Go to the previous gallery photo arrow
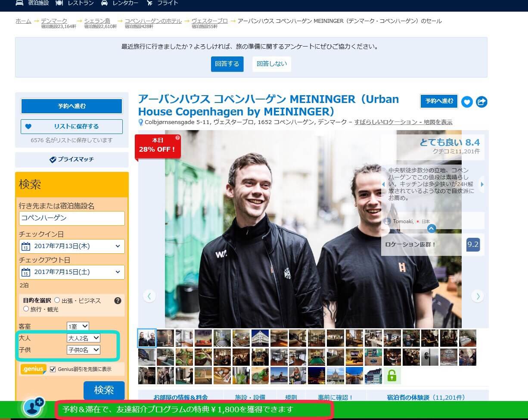 click(149, 296)
